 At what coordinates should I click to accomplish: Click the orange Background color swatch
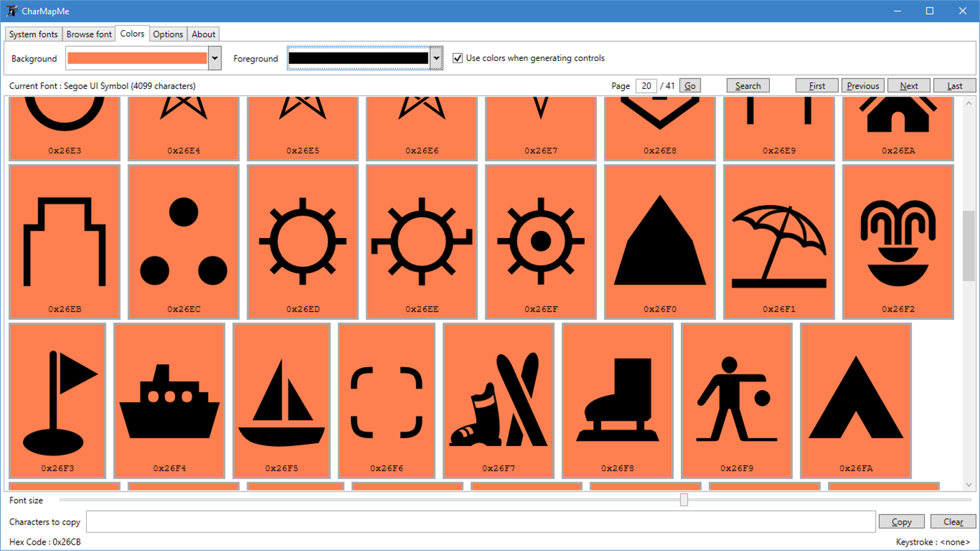click(x=137, y=58)
